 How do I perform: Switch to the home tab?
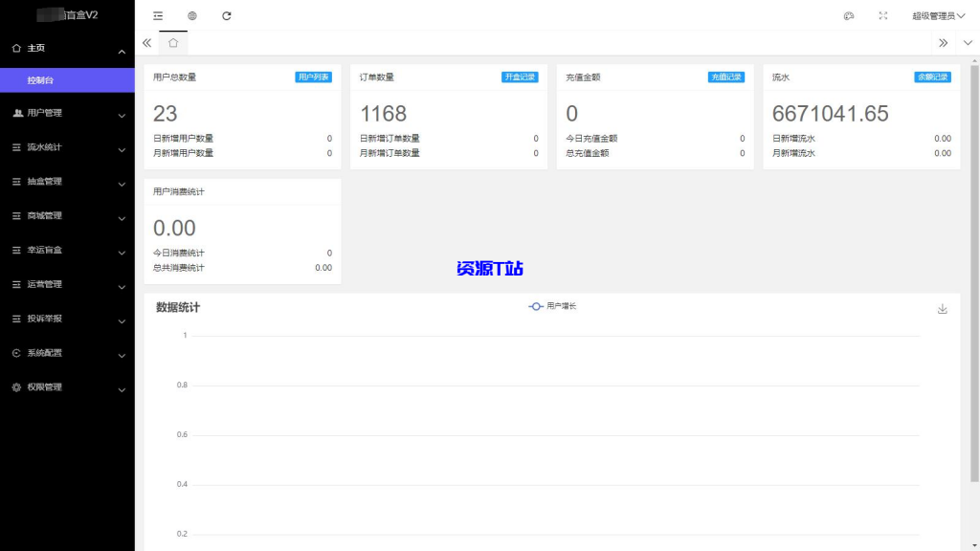coord(173,43)
